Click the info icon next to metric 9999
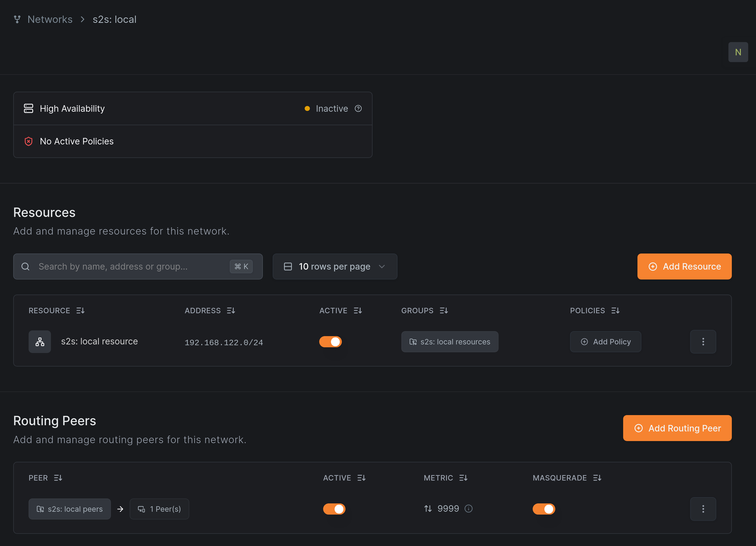 469,509
